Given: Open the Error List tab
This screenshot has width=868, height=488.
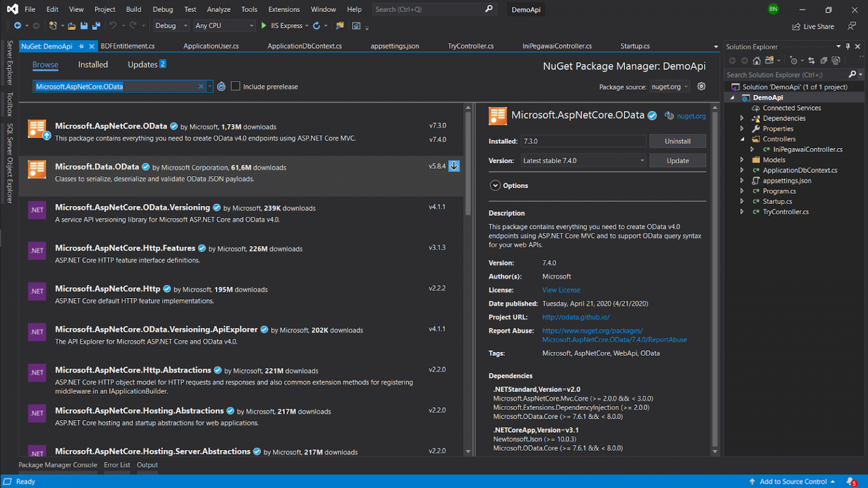Looking at the screenshot, I should (117, 465).
